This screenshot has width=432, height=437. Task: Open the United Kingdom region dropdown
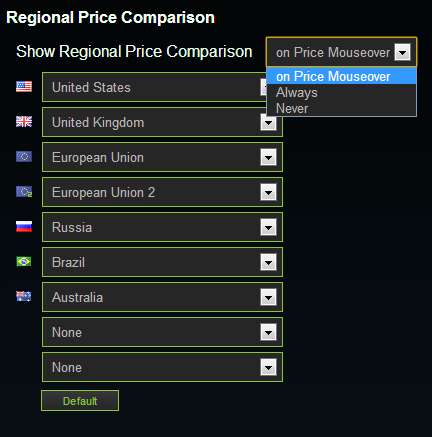tap(162, 122)
